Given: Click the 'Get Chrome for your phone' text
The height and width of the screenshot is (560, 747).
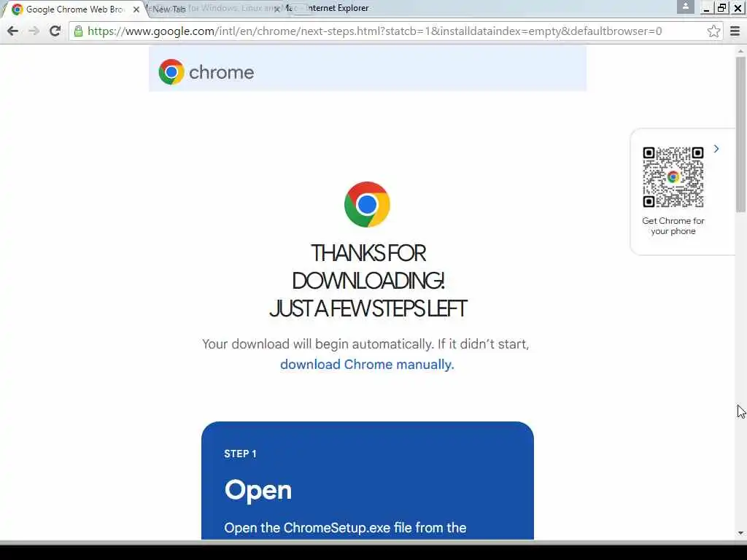Looking at the screenshot, I should pyautogui.click(x=673, y=226).
